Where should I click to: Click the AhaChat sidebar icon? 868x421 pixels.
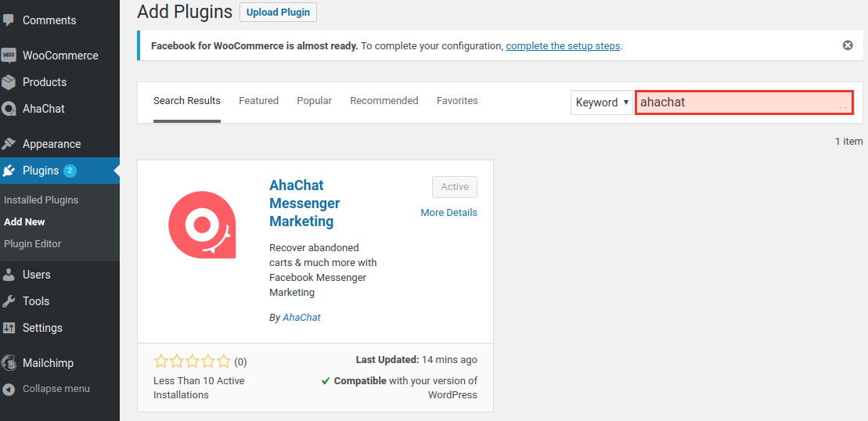coord(9,109)
